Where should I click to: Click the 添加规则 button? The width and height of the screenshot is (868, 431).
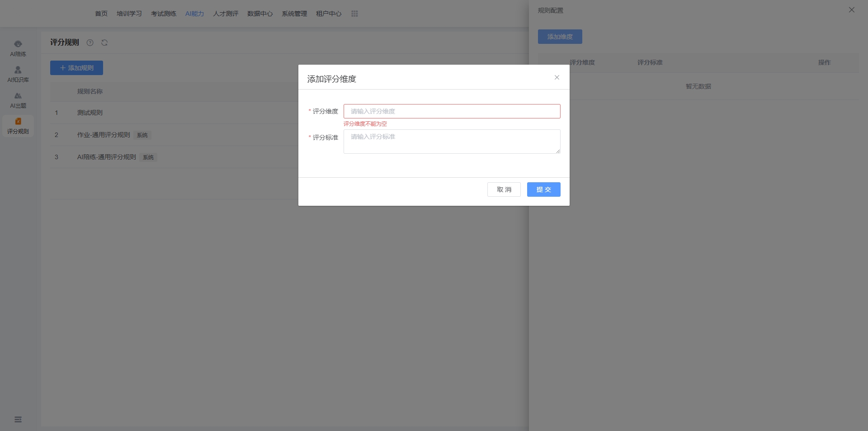[x=76, y=68]
